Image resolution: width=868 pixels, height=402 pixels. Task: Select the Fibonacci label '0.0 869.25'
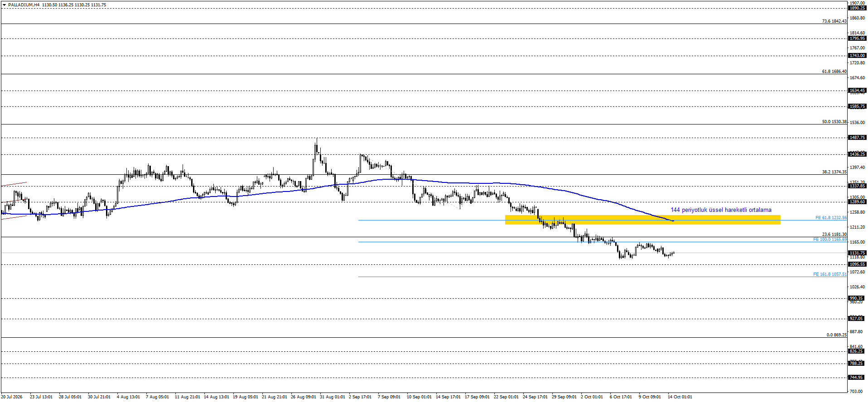(836, 335)
